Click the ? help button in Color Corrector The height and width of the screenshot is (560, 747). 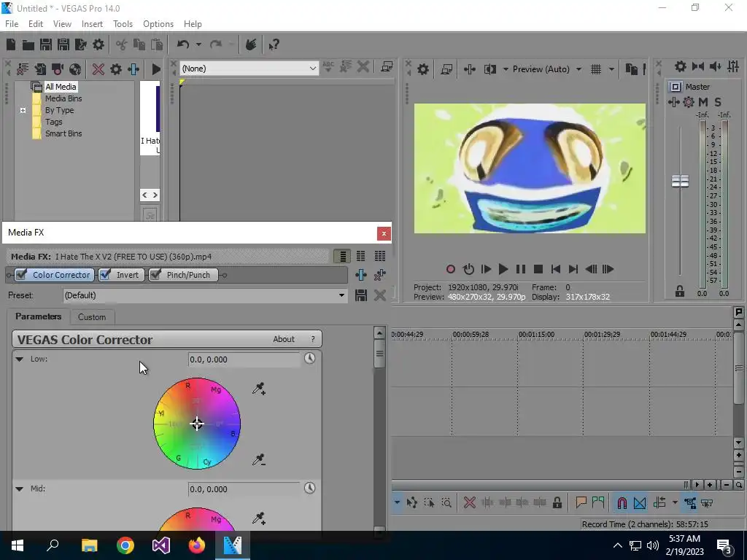pyautogui.click(x=312, y=339)
